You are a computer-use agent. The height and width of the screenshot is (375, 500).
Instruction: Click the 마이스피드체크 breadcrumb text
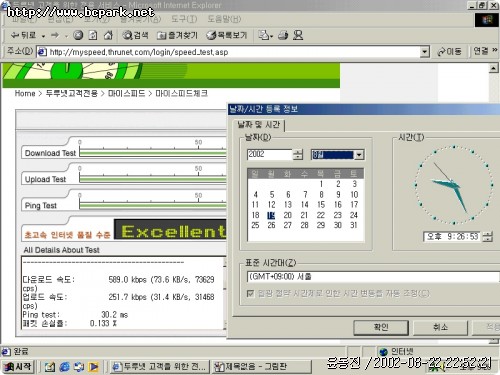point(182,93)
